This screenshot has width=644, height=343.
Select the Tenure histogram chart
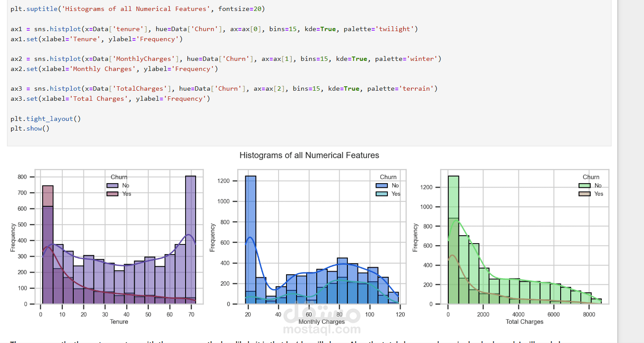tap(119, 237)
